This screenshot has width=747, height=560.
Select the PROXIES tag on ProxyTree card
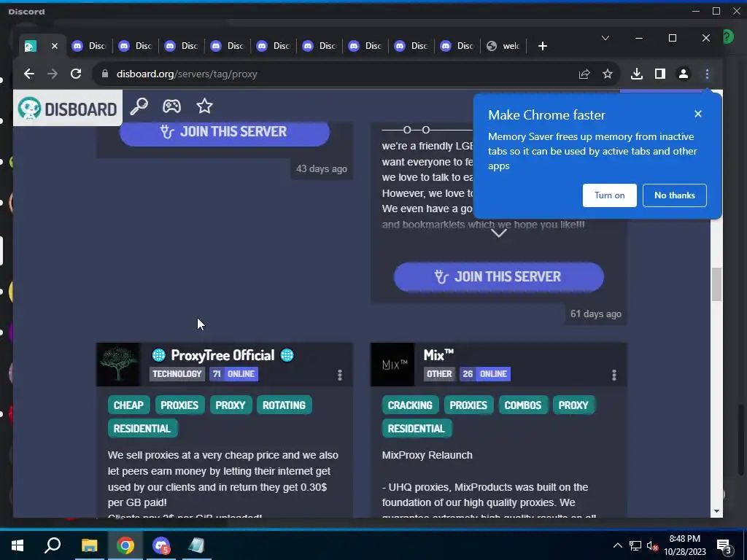pyautogui.click(x=179, y=405)
